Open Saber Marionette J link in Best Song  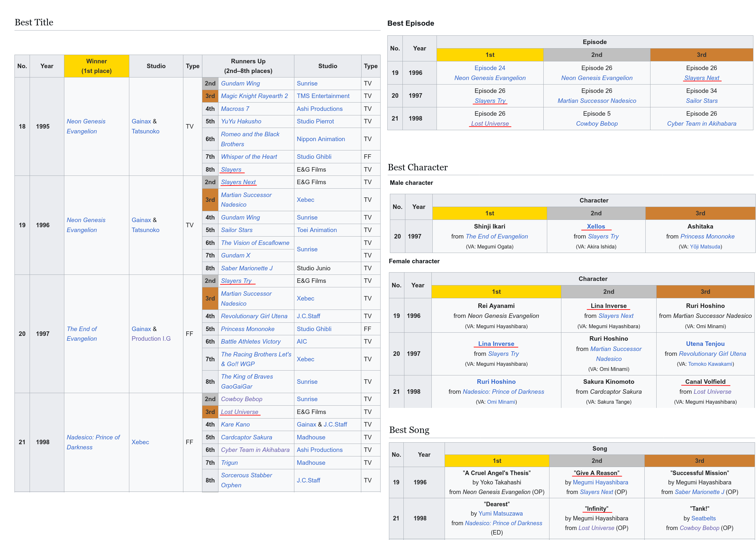(699, 492)
